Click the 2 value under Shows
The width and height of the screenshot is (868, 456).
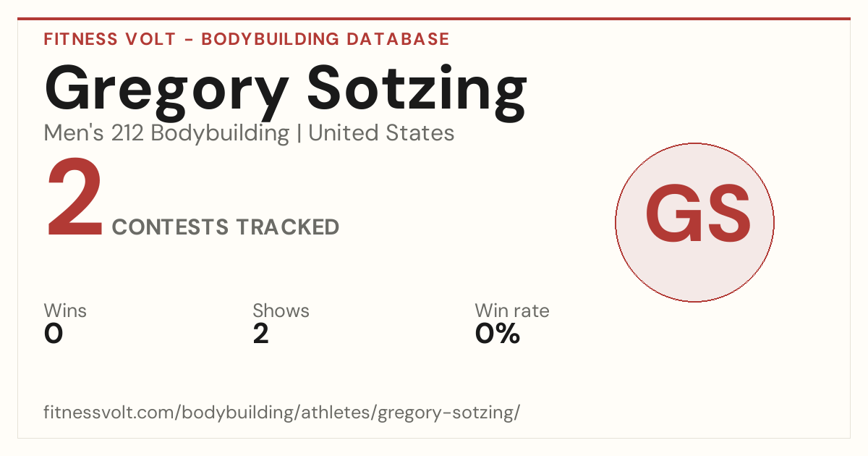[260, 334]
